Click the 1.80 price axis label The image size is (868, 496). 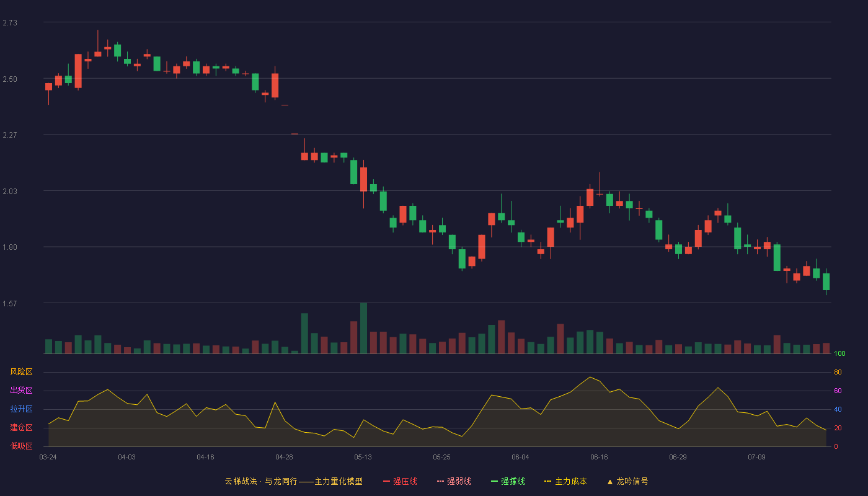pos(10,247)
